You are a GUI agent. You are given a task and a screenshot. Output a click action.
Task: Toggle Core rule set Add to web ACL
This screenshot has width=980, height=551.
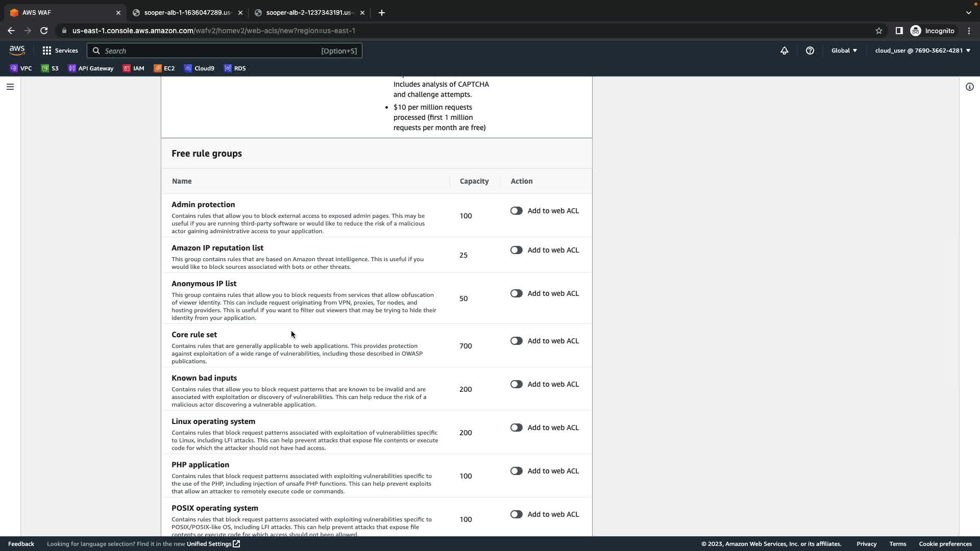(516, 341)
